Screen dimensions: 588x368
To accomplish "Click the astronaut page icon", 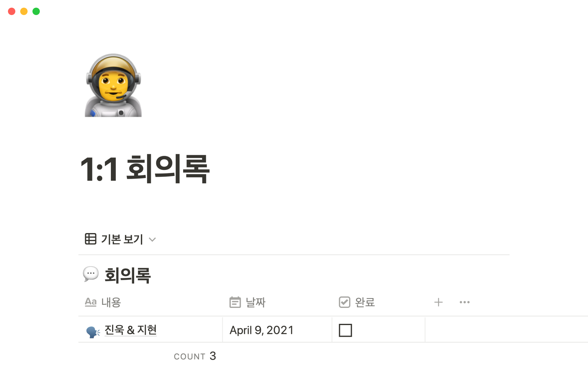I will pos(113,85).
